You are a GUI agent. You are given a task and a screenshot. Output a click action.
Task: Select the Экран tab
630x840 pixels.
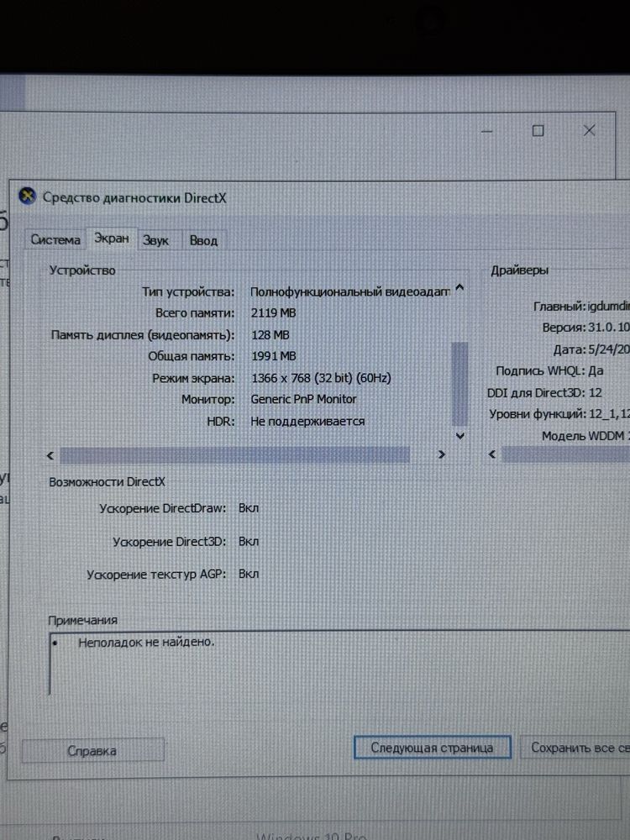(x=112, y=238)
